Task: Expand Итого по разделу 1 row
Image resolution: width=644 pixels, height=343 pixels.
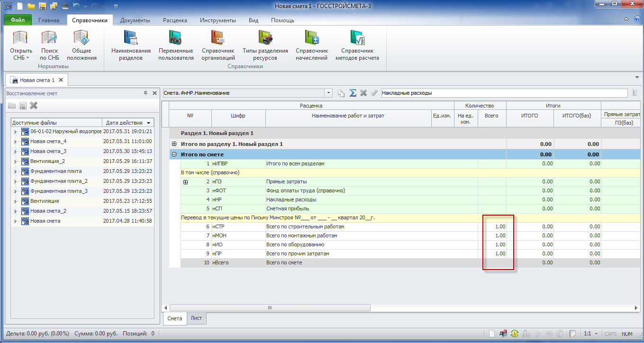Action: [x=174, y=144]
